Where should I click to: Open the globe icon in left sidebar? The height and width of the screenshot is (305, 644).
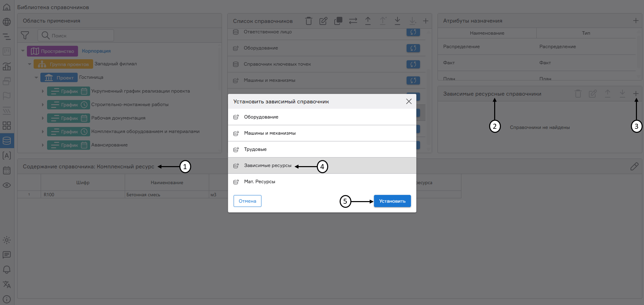click(x=7, y=22)
